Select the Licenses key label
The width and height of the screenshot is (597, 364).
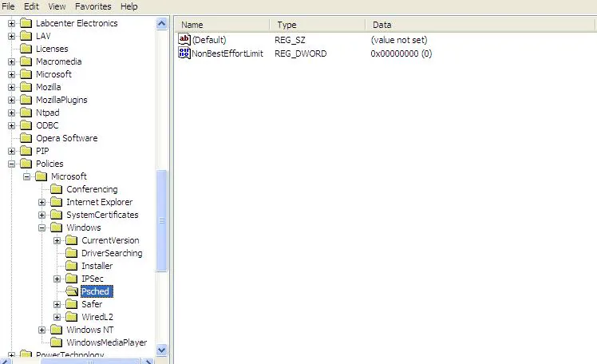pos(52,49)
